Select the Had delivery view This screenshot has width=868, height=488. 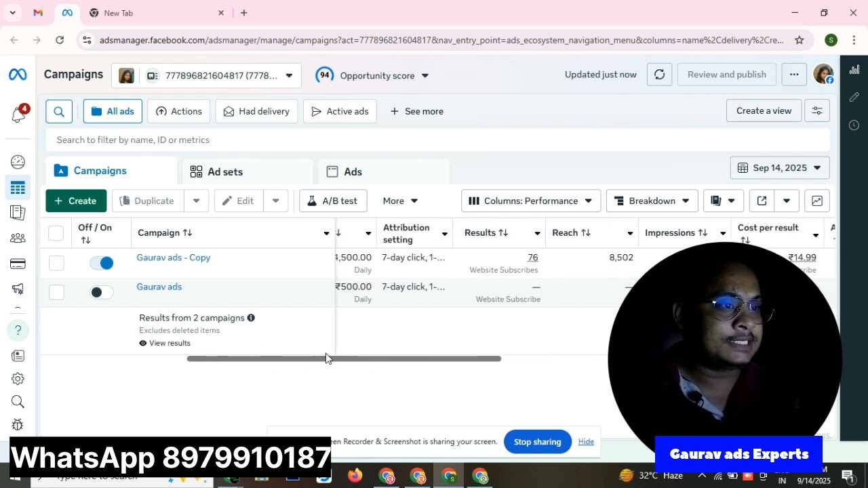pos(256,111)
